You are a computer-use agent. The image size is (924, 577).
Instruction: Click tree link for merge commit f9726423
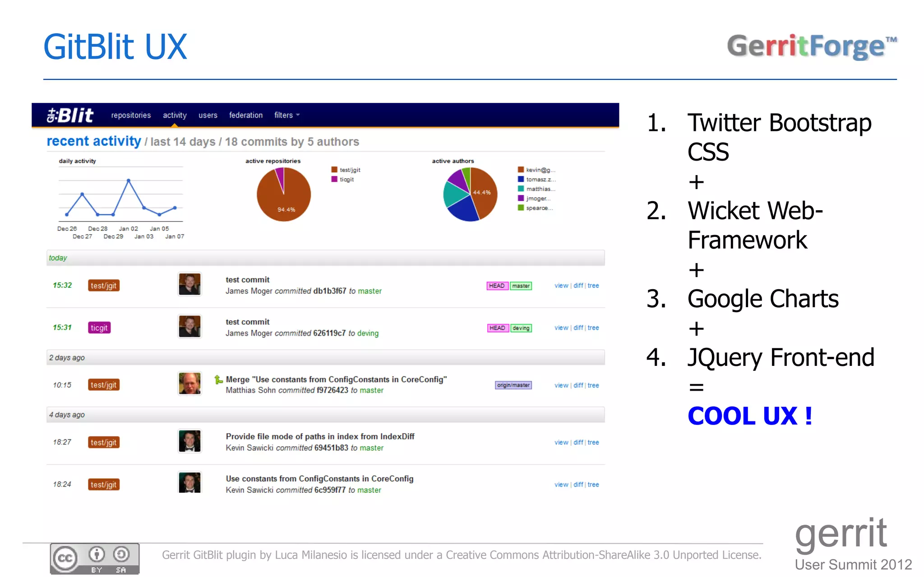(x=593, y=385)
